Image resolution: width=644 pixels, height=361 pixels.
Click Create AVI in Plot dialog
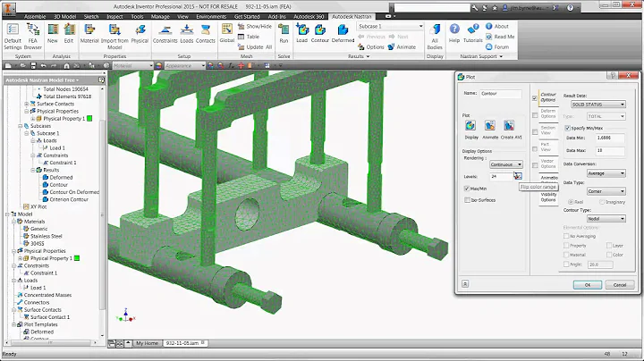pyautogui.click(x=509, y=125)
